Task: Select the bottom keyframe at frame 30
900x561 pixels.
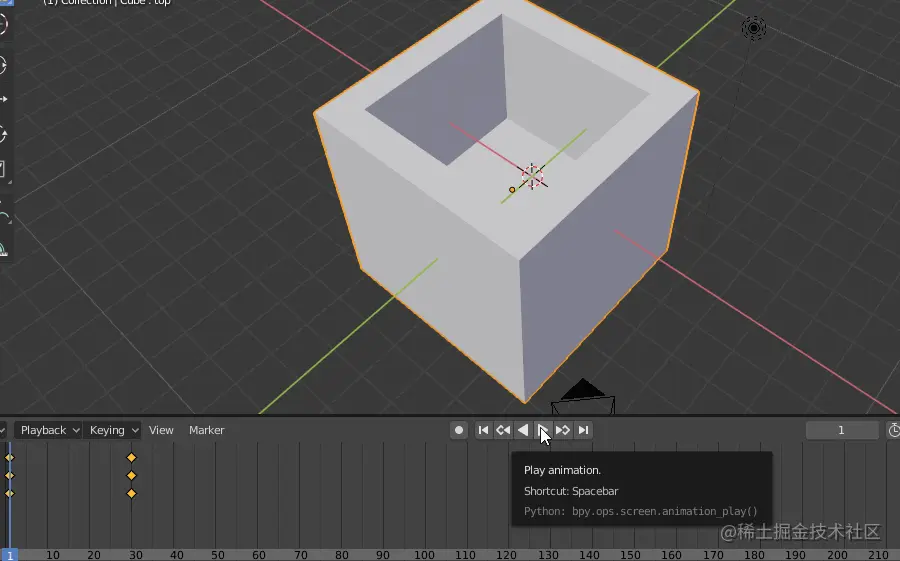Action: (x=131, y=493)
